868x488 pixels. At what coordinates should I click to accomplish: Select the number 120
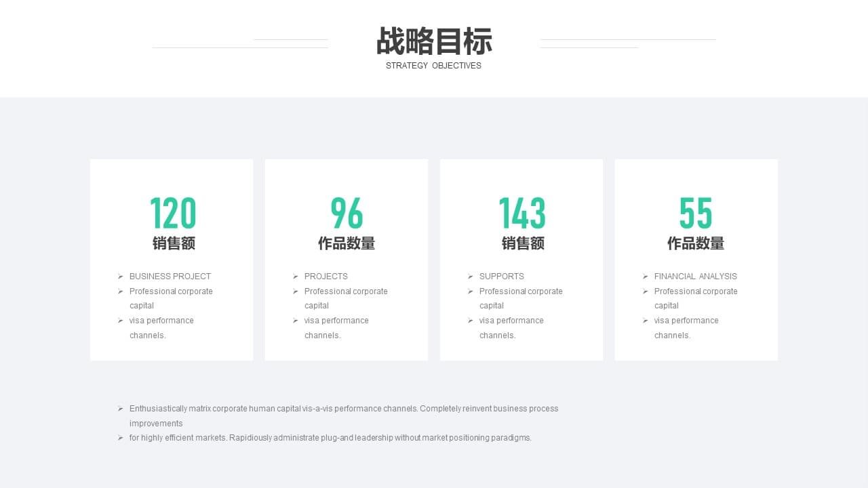click(173, 213)
